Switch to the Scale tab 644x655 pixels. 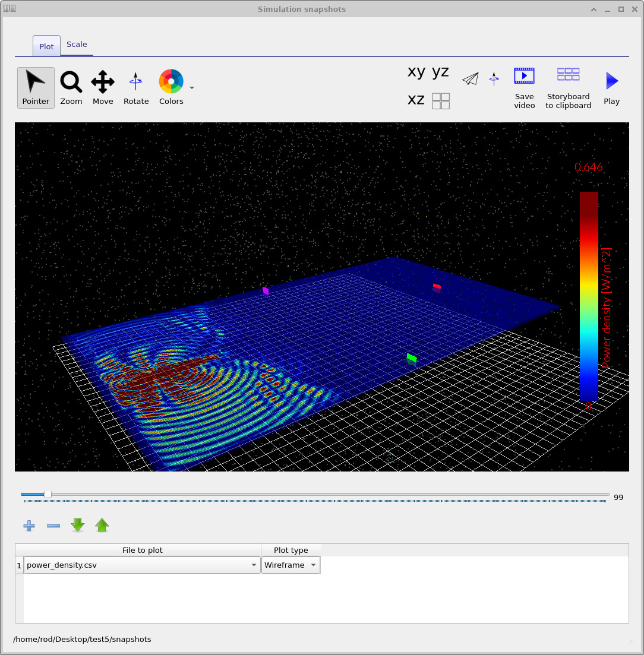[x=77, y=44]
